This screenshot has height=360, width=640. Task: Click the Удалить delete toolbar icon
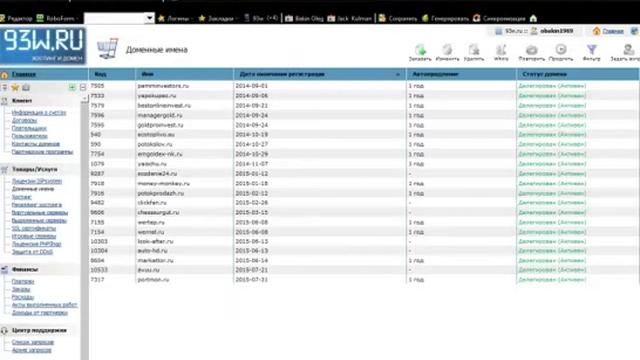[x=474, y=52]
